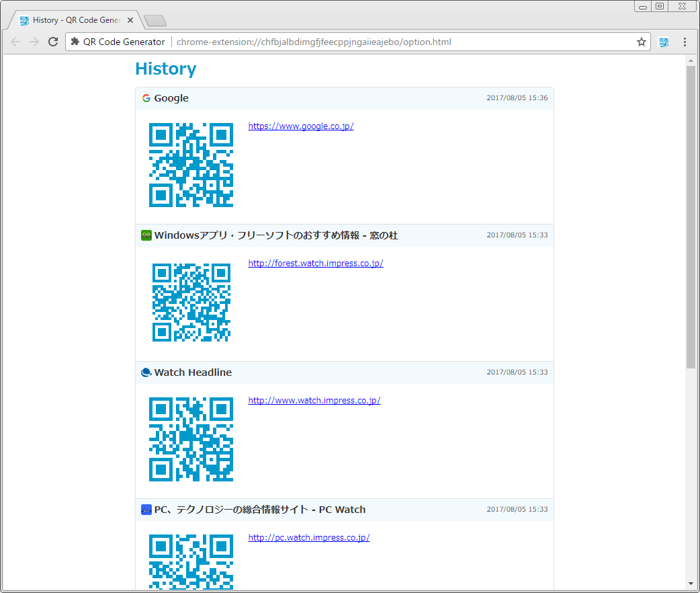
Task: Click the History page heading
Action: click(166, 69)
